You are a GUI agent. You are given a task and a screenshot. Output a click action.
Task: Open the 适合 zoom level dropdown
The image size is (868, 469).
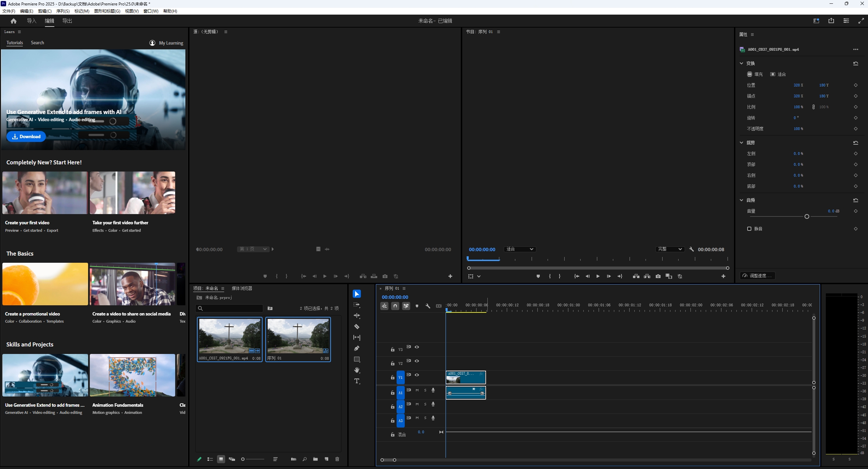(520, 249)
